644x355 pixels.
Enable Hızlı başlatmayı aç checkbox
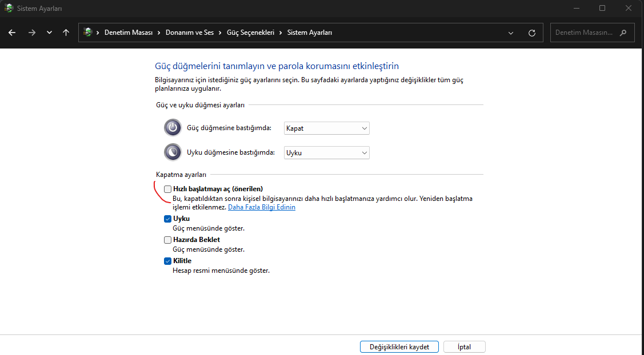pyautogui.click(x=167, y=189)
